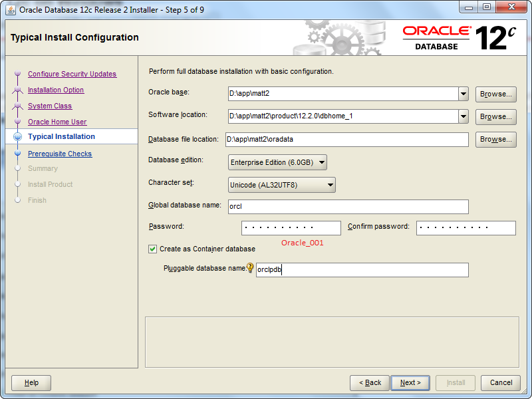
Task: Select Oracle Home User step
Action: pyautogui.click(x=57, y=122)
